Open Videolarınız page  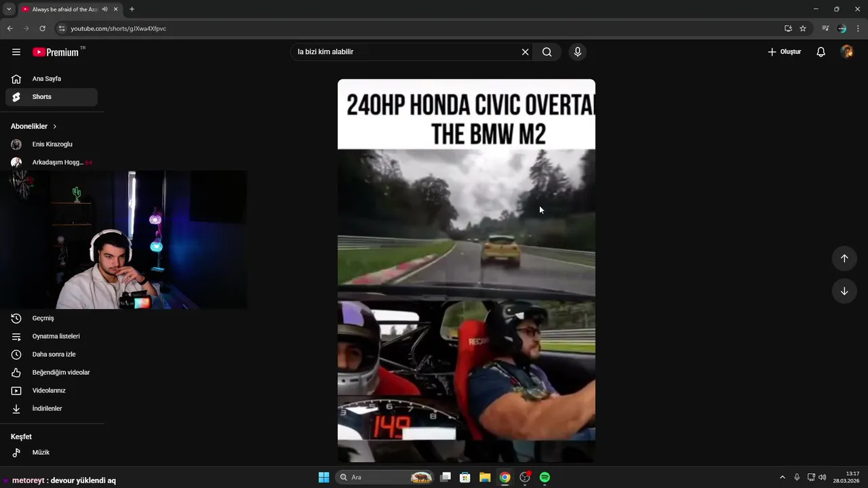click(x=52, y=390)
